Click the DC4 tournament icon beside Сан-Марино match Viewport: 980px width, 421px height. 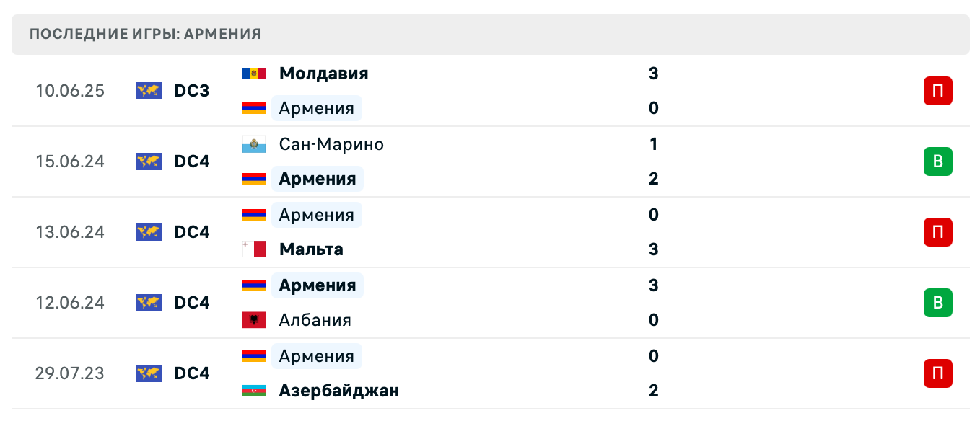(x=148, y=161)
